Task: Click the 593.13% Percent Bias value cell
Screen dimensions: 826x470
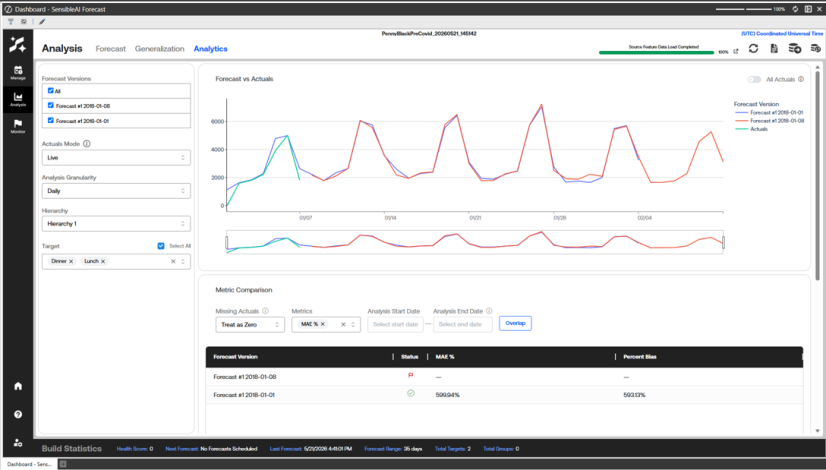Action: 634,395
